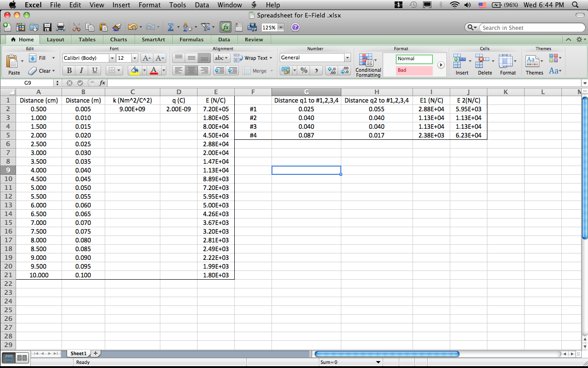Click the AutoSum icon
The width and height of the screenshot is (588, 368).
click(170, 27)
